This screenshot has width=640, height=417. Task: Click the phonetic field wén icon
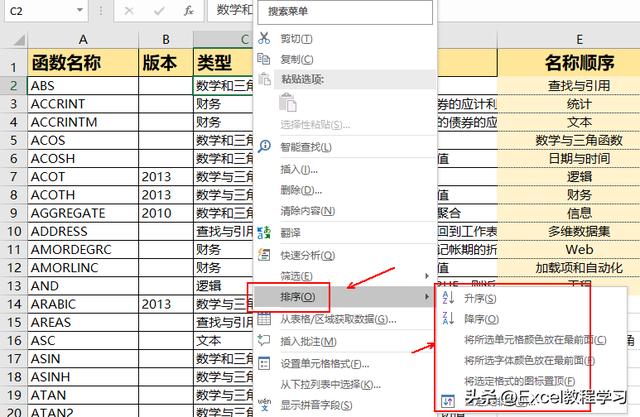click(264, 404)
